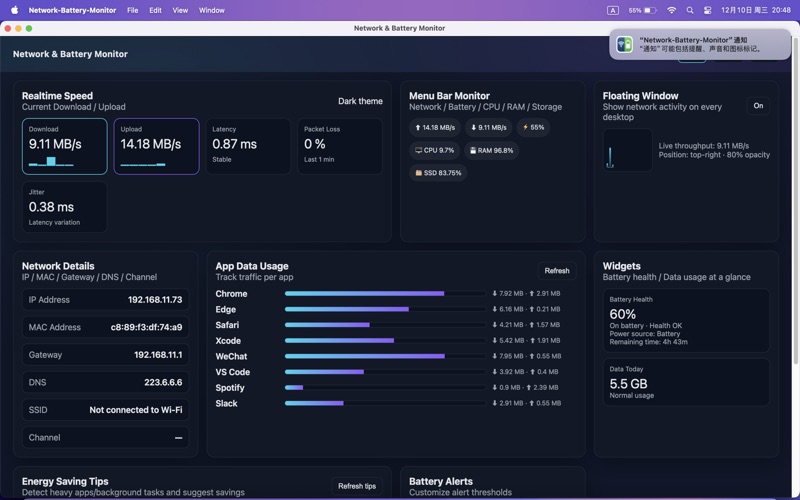Click the battery 55% lightning pill

click(x=534, y=128)
